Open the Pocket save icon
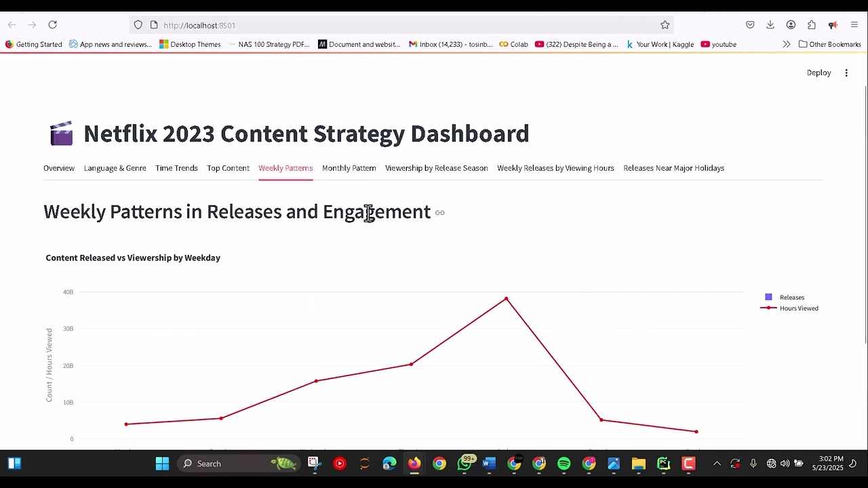Viewport: 868px width, 488px height. coord(750,25)
